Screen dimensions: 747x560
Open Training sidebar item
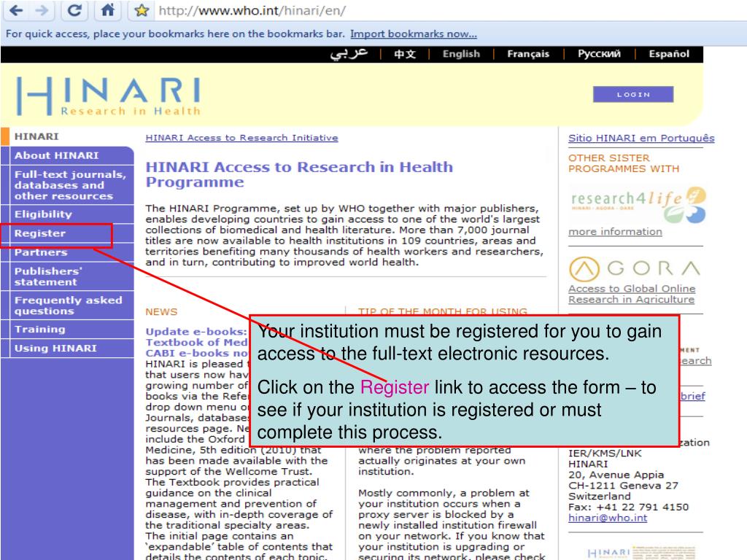click(67, 329)
